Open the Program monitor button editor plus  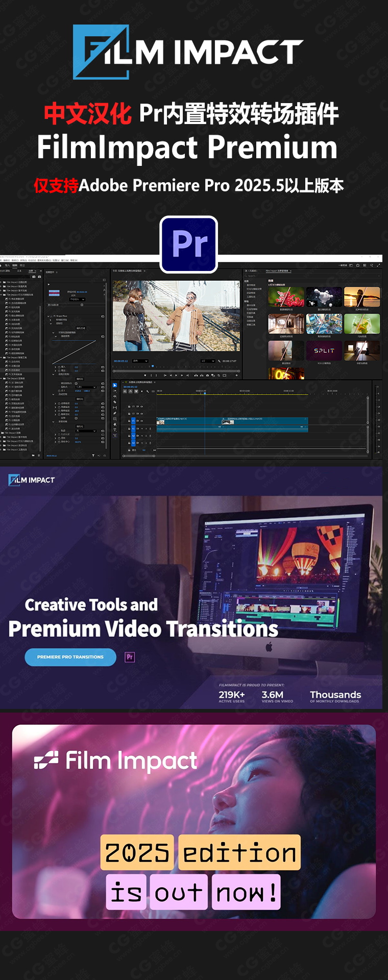point(236,375)
